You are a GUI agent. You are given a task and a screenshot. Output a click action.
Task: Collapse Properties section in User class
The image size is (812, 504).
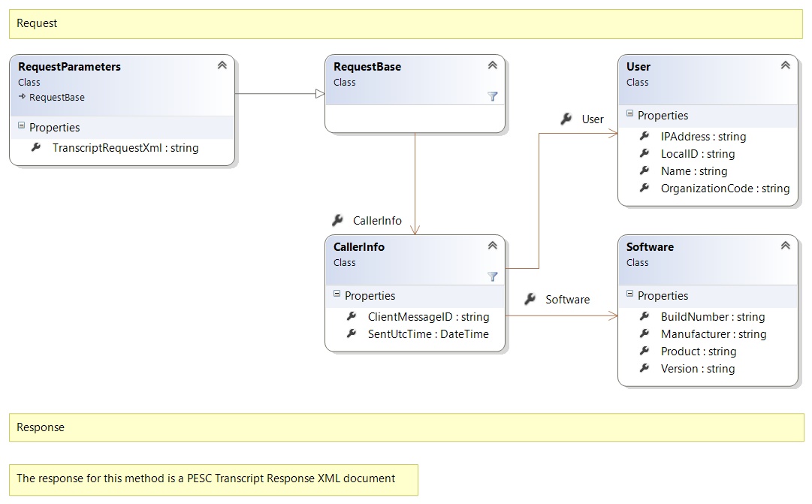629,115
